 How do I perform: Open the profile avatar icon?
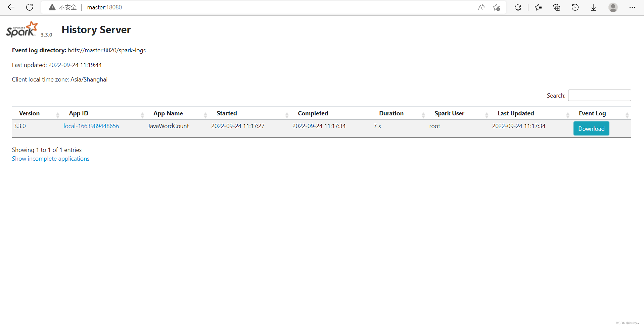click(613, 7)
